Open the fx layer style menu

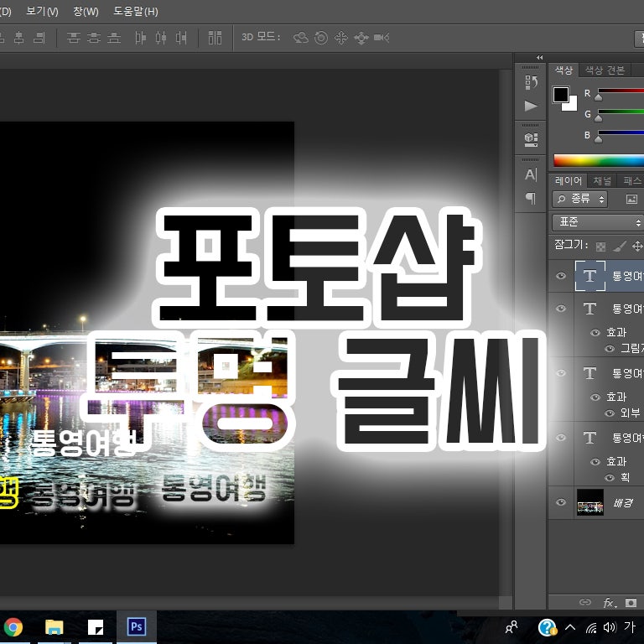tap(610, 603)
